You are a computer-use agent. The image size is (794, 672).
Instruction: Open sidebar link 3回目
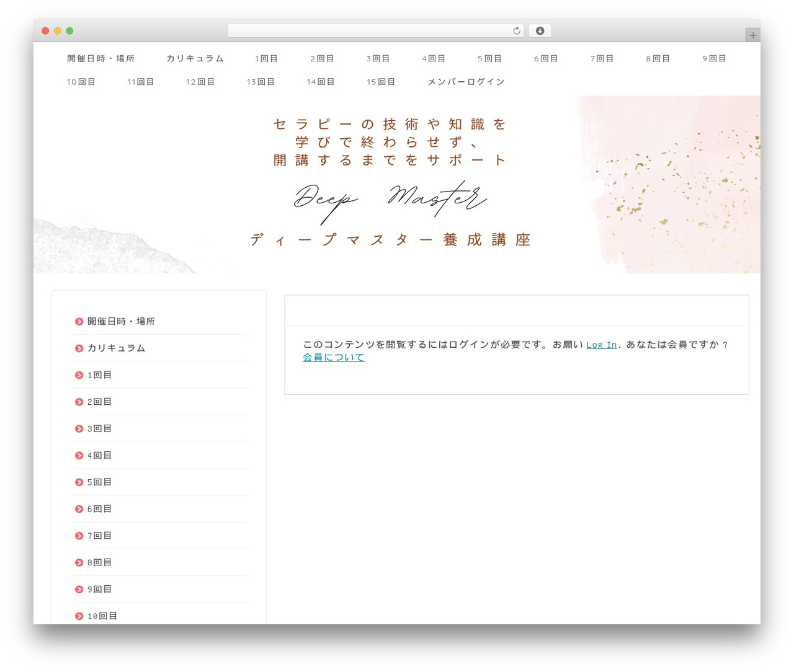click(99, 429)
